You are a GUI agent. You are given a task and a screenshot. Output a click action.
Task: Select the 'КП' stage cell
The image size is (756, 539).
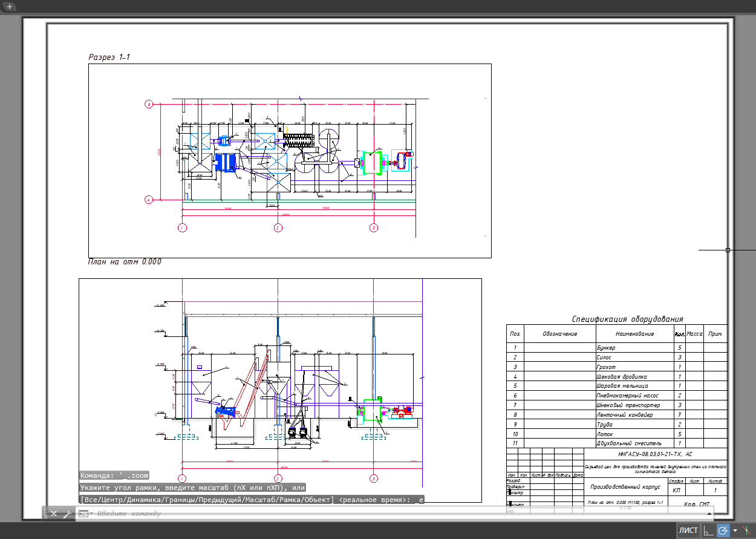(x=676, y=490)
